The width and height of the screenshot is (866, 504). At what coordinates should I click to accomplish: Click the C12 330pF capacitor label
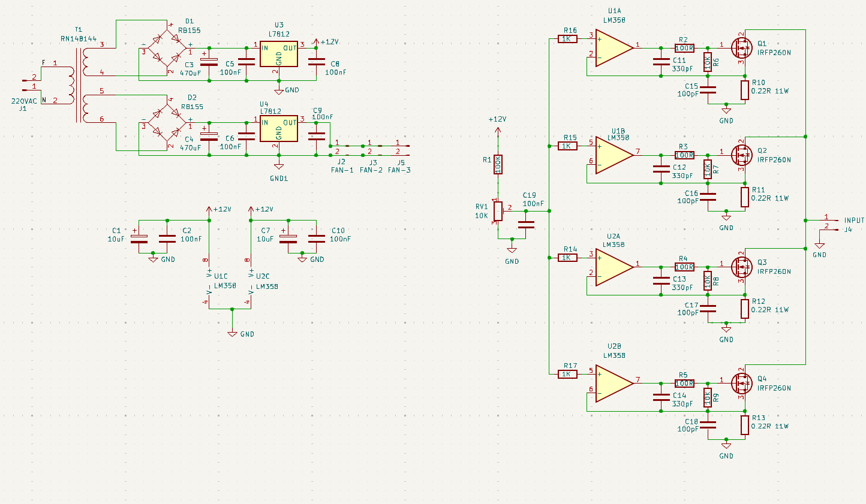point(682,171)
